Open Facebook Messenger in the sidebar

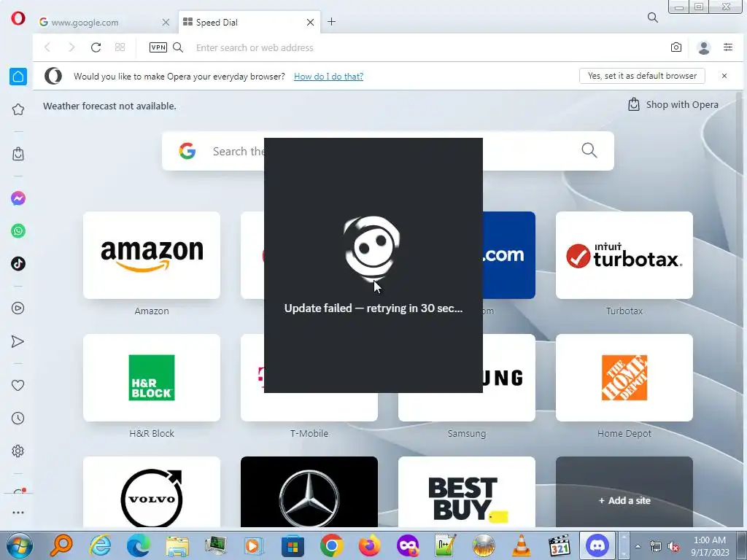(x=18, y=198)
